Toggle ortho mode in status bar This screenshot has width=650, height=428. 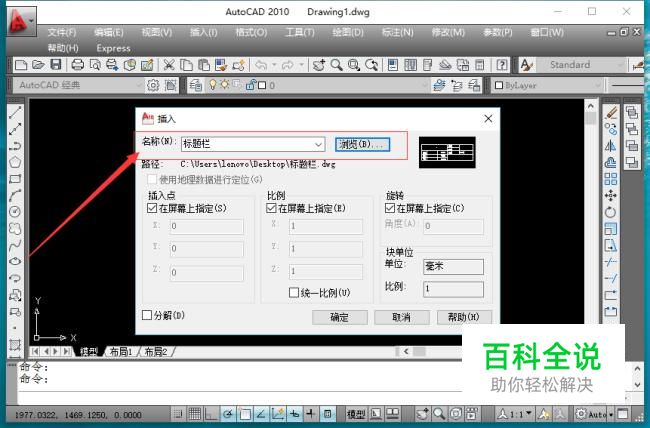click(211, 413)
